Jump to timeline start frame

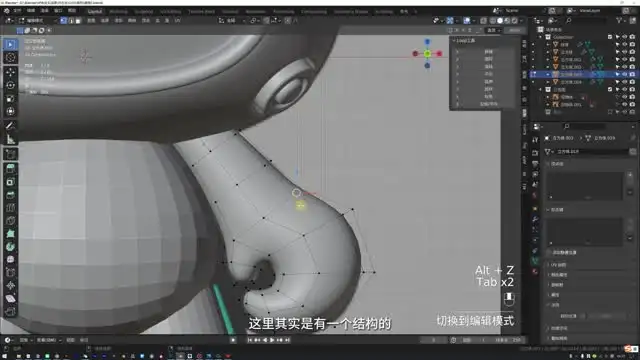(249, 340)
